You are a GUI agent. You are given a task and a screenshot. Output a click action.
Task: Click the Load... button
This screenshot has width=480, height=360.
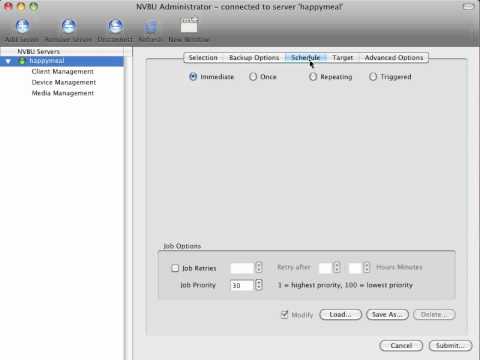[x=340, y=315]
